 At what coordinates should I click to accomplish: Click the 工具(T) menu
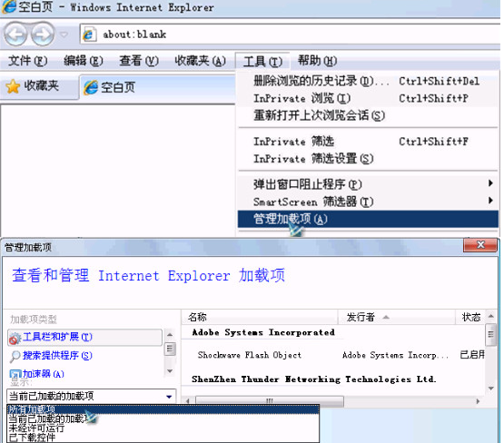coord(262,62)
